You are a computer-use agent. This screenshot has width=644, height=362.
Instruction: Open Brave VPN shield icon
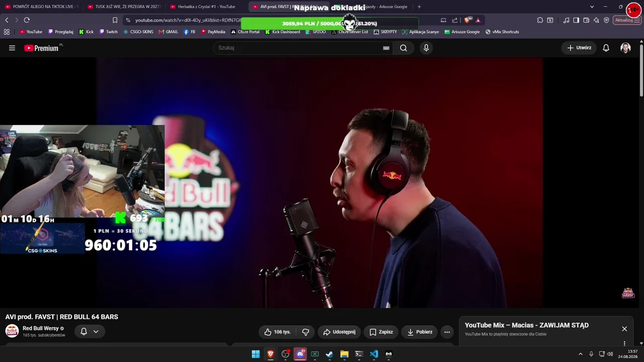point(606,20)
